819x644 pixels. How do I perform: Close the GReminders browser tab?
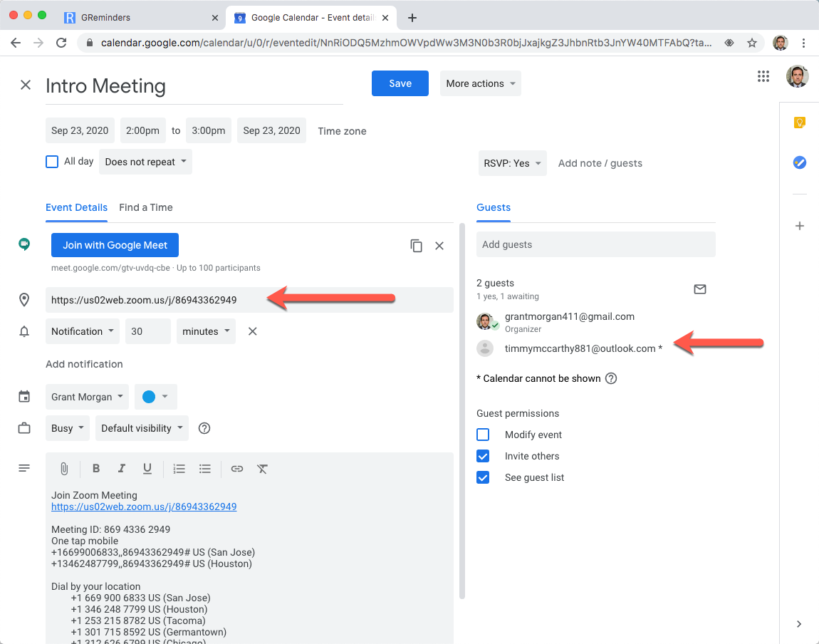pos(214,18)
